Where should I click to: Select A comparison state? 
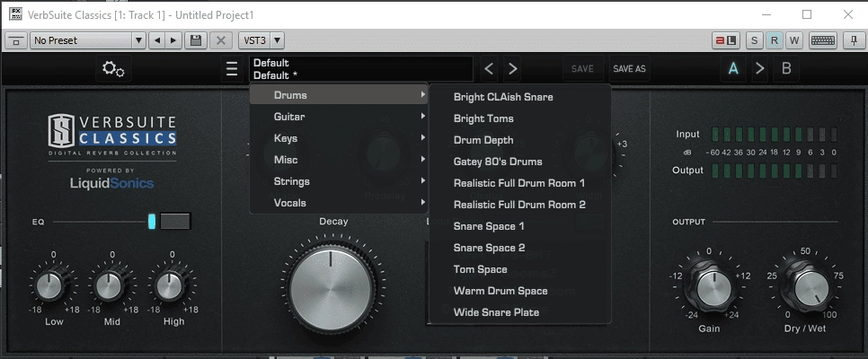(733, 68)
